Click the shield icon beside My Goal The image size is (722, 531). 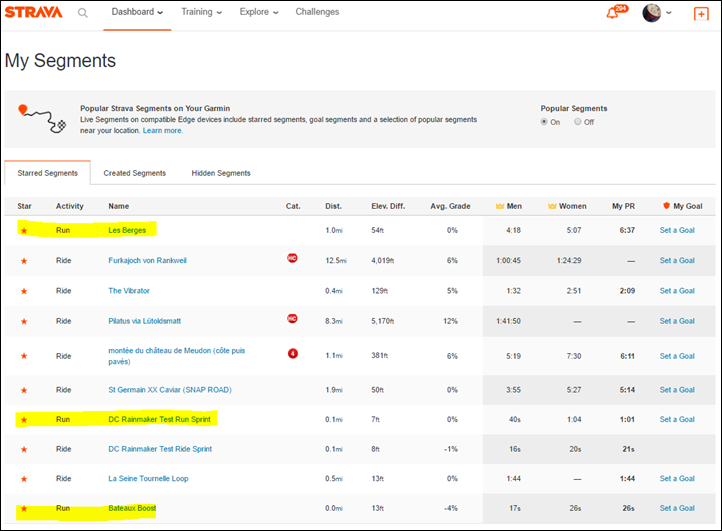pos(666,206)
